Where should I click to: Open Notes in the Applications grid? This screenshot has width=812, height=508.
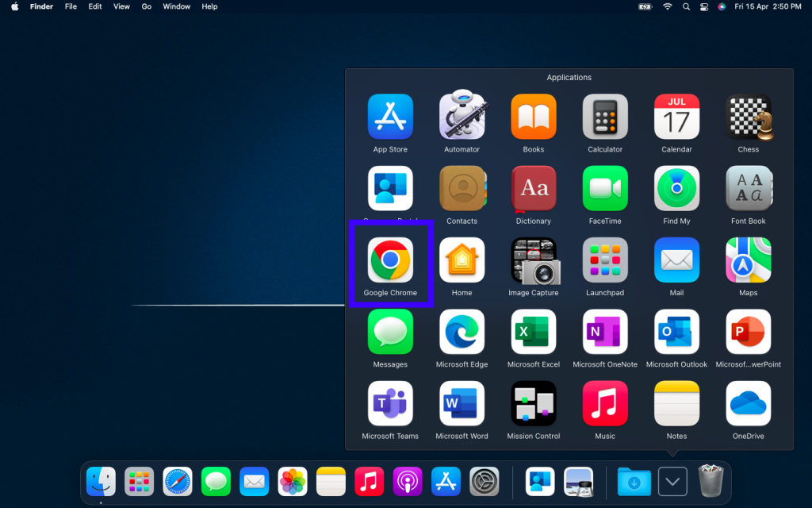pos(676,403)
